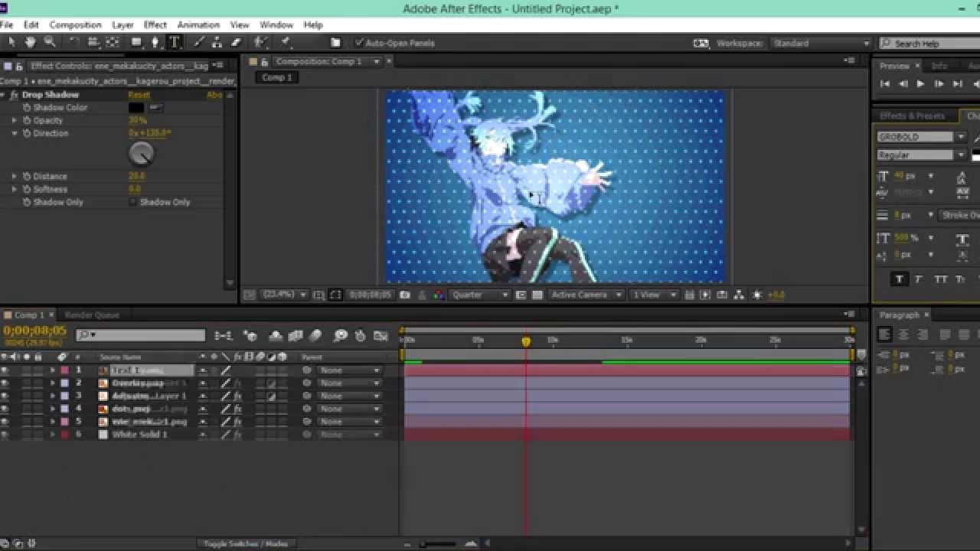Open layer 1 Parent None dropdown
The height and width of the screenshot is (551, 980).
coord(349,370)
